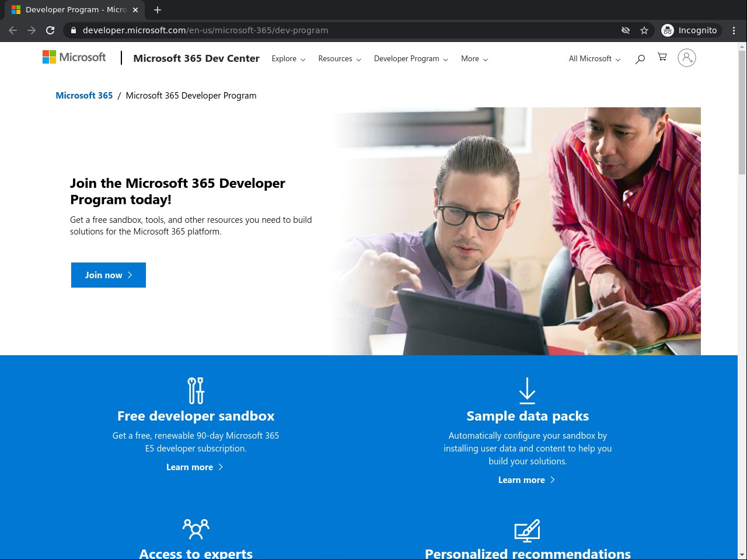Image resolution: width=747 pixels, height=560 pixels.
Task: Open the shopping cart icon
Action: click(x=662, y=57)
